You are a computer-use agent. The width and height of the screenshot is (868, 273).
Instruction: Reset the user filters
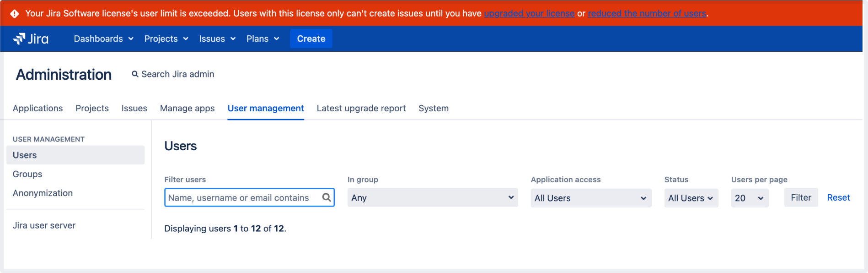pos(838,197)
